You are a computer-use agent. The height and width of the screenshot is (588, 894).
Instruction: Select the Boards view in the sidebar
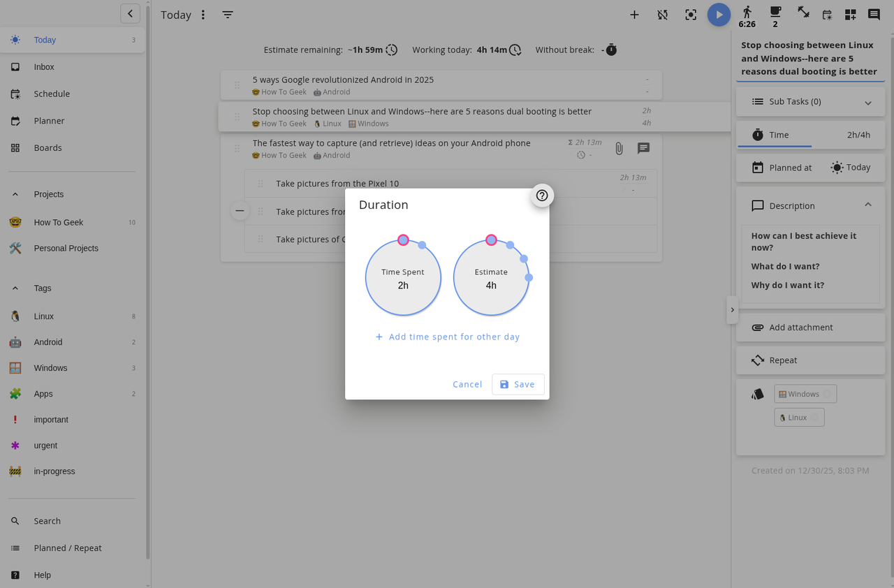coord(47,147)
